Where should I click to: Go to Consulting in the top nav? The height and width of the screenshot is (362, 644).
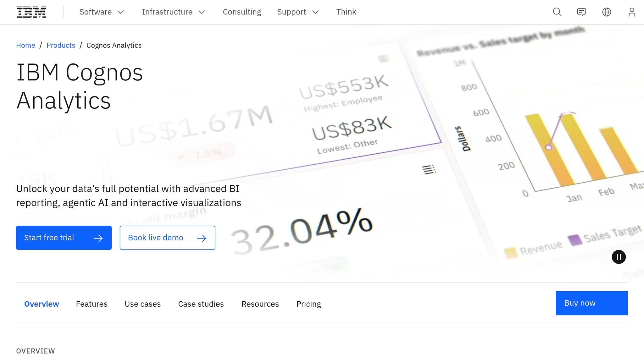pos(242,12)
